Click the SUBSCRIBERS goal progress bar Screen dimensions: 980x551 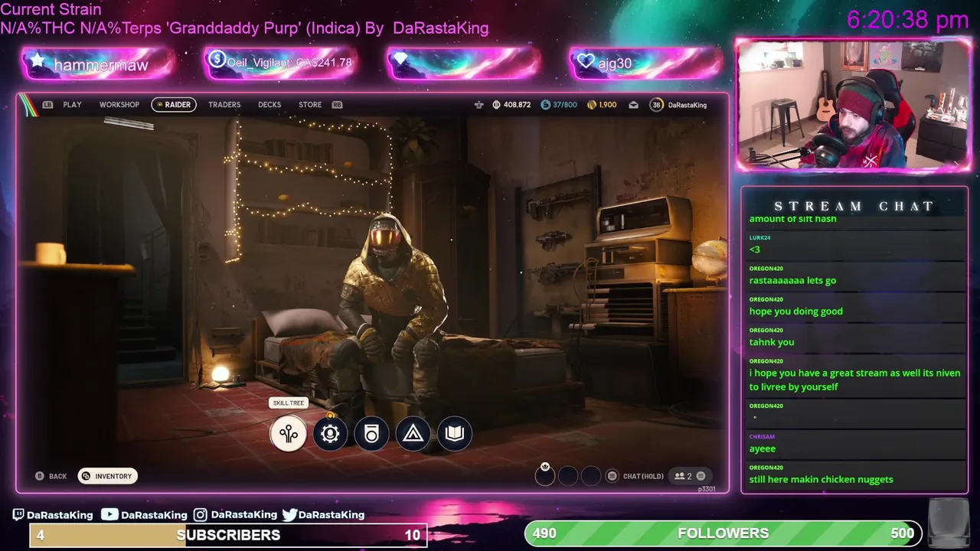point(228,535)
